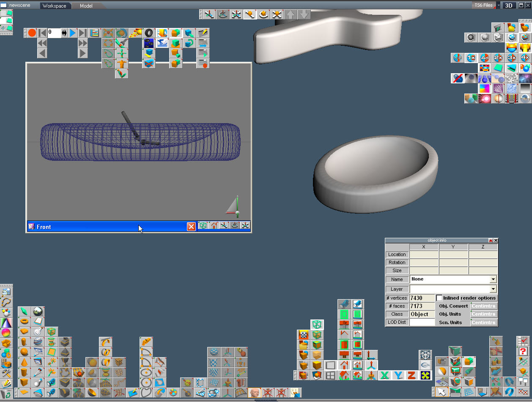
Task: Click the current frame number field
Action: click(x=54, y=33)
